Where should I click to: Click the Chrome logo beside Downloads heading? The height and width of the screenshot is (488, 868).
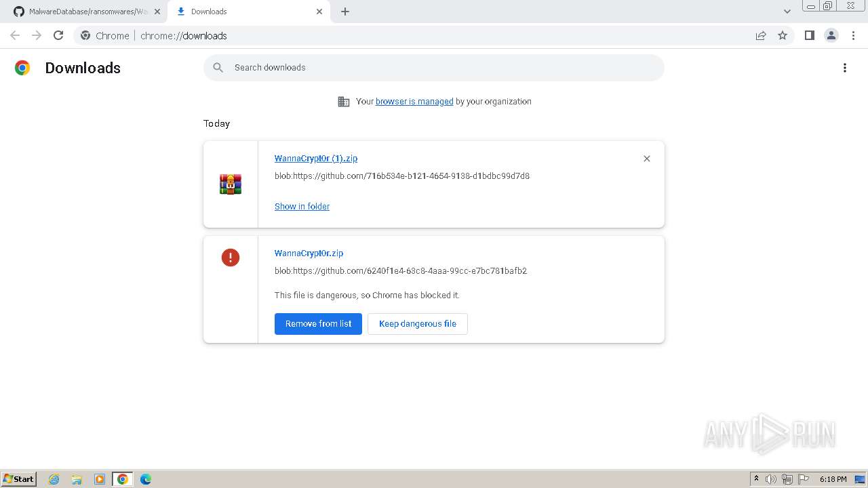pos(22,68)
